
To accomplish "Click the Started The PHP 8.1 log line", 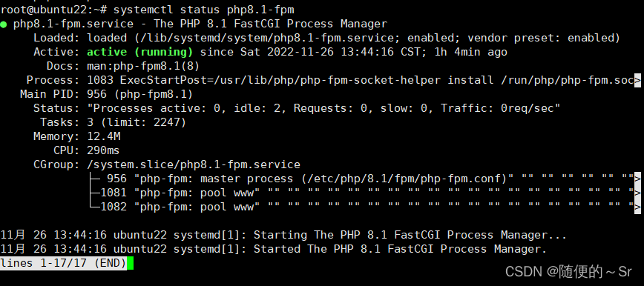I will pyautogui.click(x=274, y=249).
